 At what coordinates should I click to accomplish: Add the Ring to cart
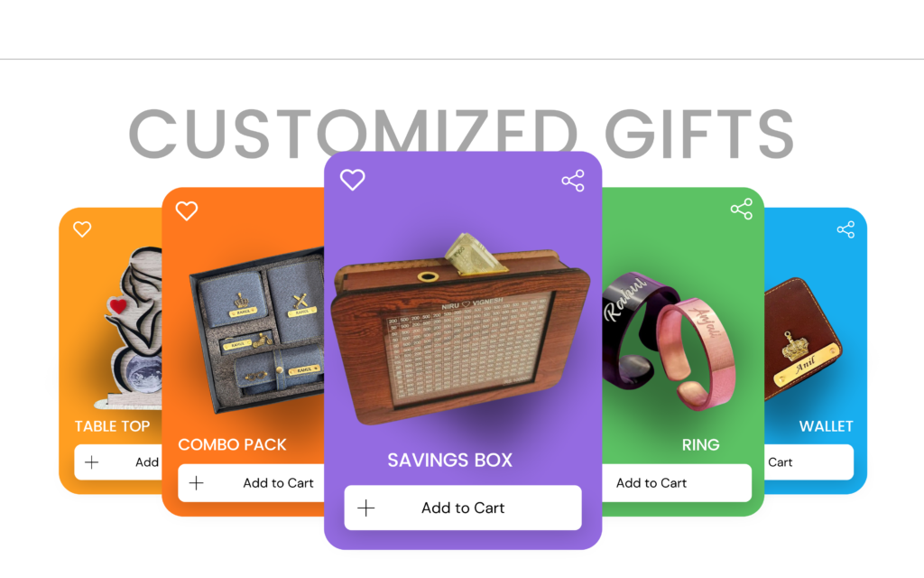(x=677, y=483)
